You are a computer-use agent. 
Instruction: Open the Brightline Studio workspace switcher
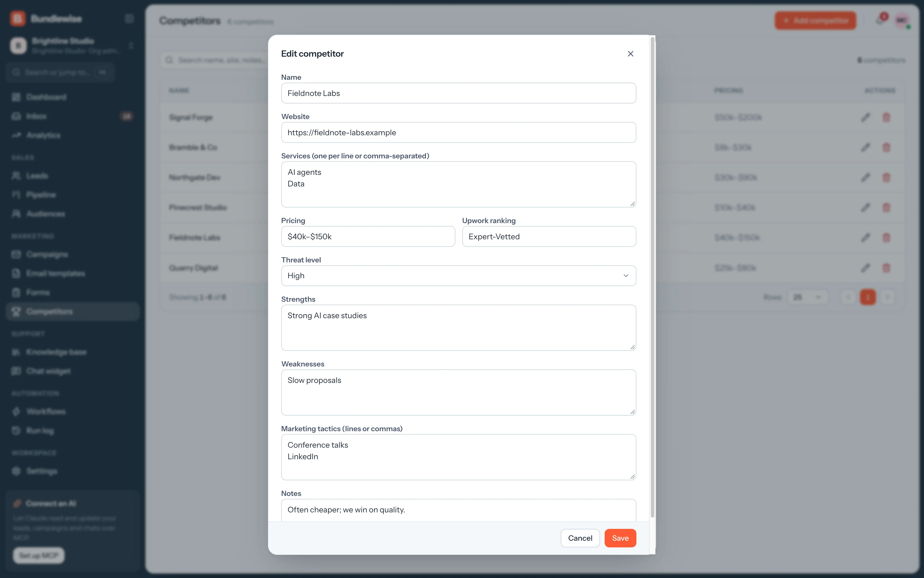click(x=72, y=45)
